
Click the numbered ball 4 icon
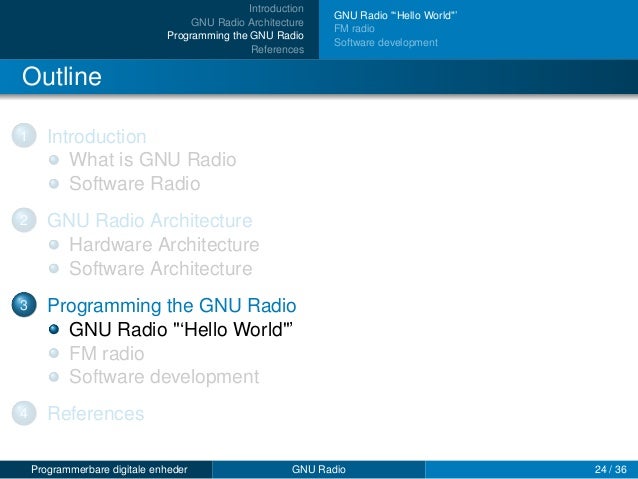pos(24,413)
